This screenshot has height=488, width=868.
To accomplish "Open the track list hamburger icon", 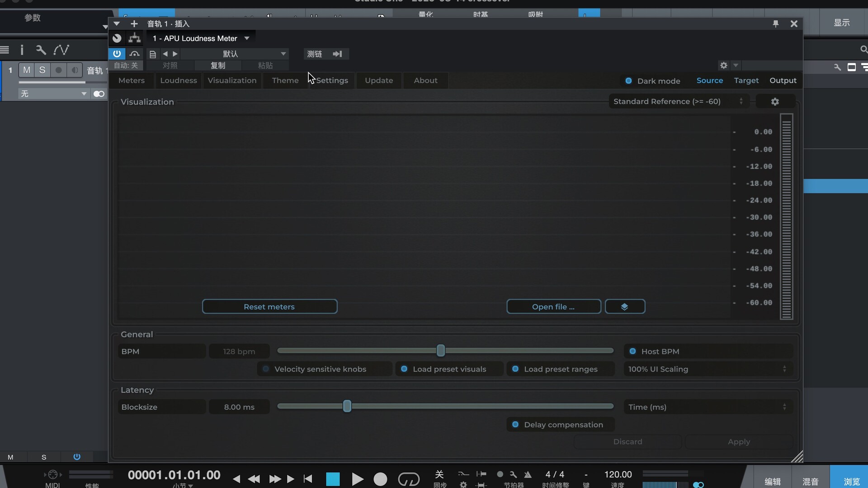I will click(5, 50).
